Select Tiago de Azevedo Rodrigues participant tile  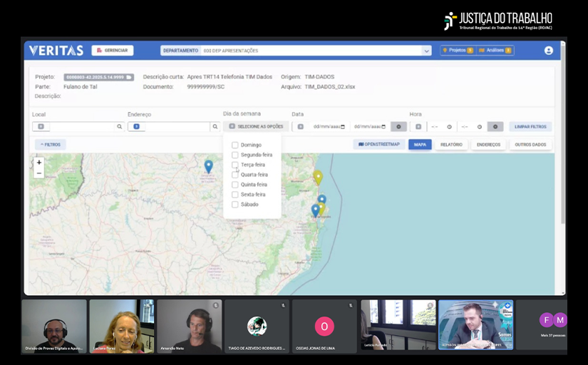257,327
